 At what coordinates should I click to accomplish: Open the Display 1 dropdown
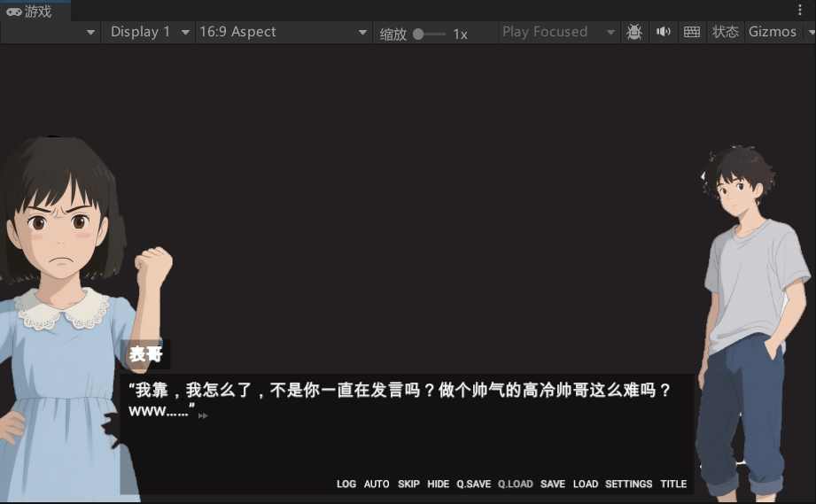pos(149,32)
